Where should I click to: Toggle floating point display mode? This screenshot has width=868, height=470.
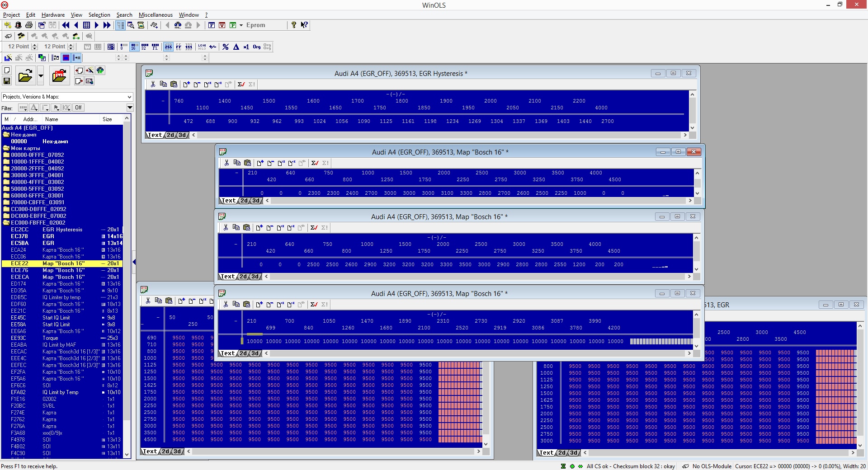click(x=155, y=47)
